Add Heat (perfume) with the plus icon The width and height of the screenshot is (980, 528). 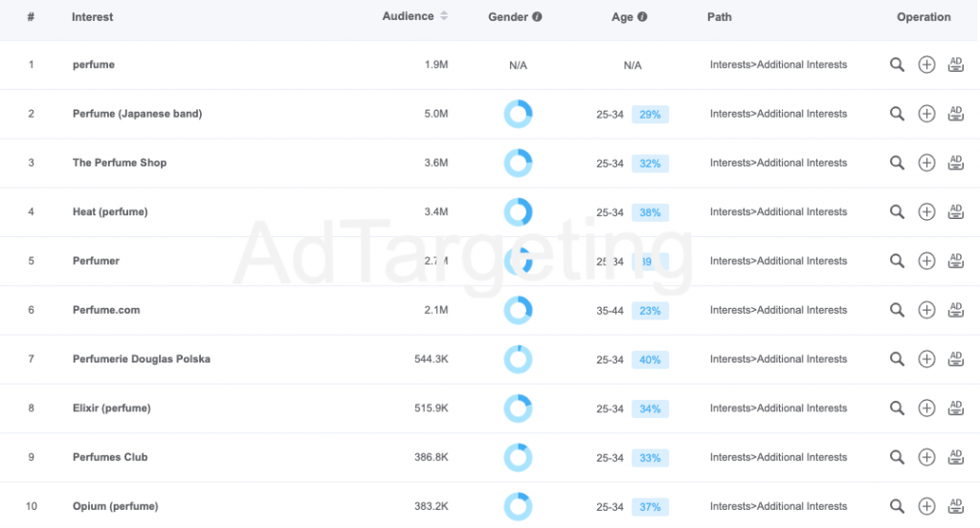pyautogui.click(x=926, y=211)
